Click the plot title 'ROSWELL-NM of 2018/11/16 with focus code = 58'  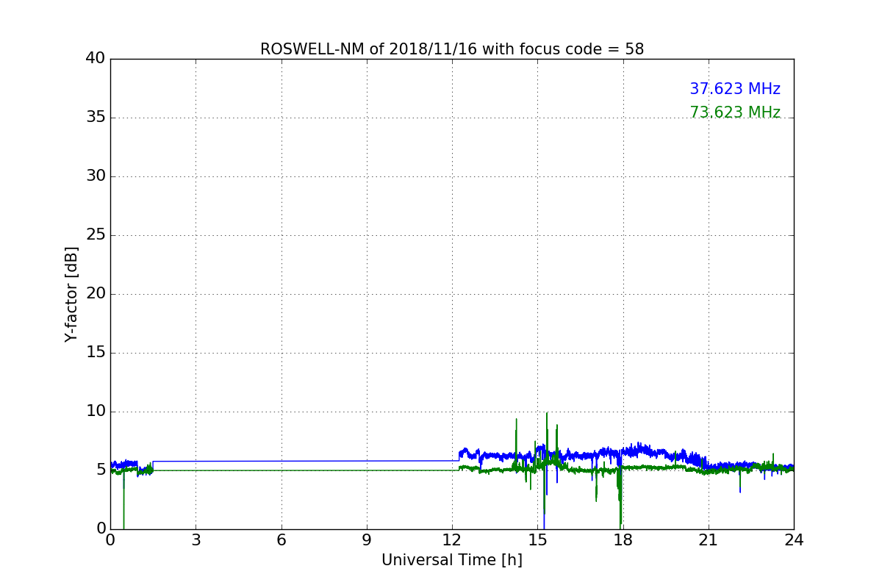[x=452, y=49]
